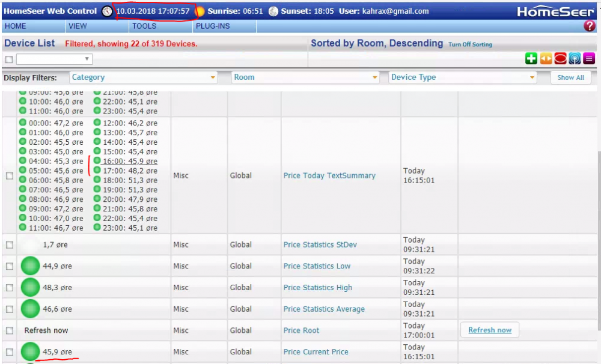Open the TOOLS menu
601x364 pixels.
click(144, 26)
